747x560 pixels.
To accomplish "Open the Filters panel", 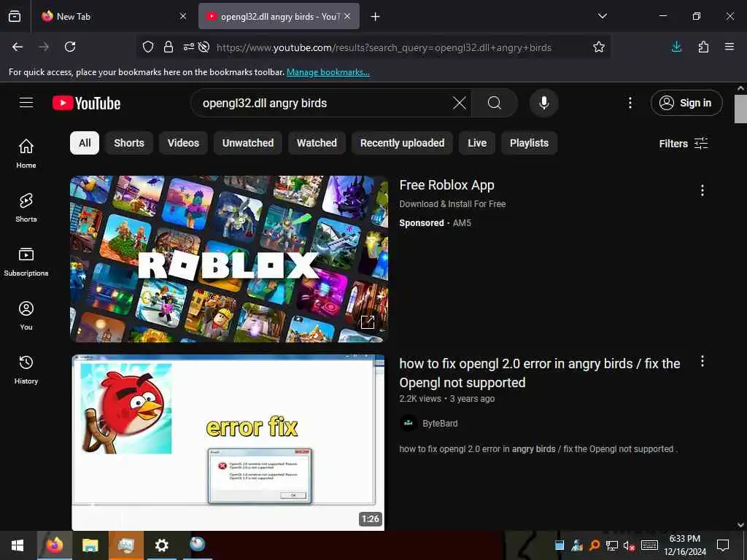I will (683, 144).
